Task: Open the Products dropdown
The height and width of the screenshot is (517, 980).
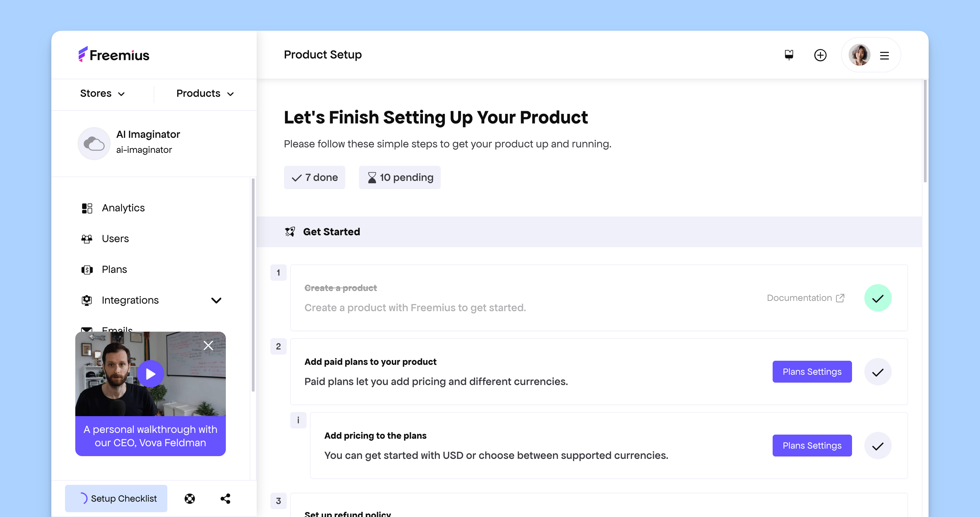Action: click(205, 93)
